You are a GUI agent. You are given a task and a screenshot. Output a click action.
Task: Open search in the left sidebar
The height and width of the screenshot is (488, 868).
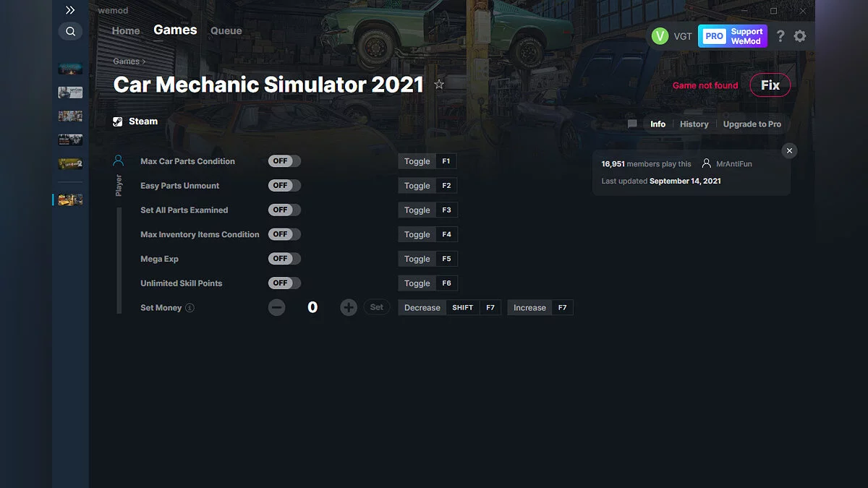[70, 31]
